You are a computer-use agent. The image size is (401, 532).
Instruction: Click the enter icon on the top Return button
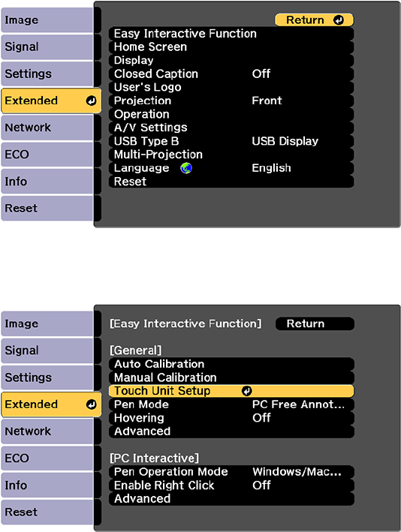point(339,20)
